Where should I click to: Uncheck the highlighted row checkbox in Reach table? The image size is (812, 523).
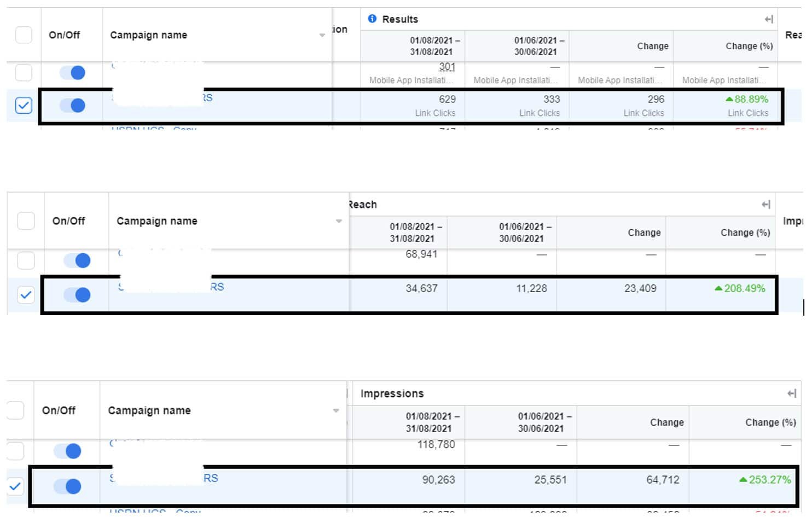tap(26, 295)
